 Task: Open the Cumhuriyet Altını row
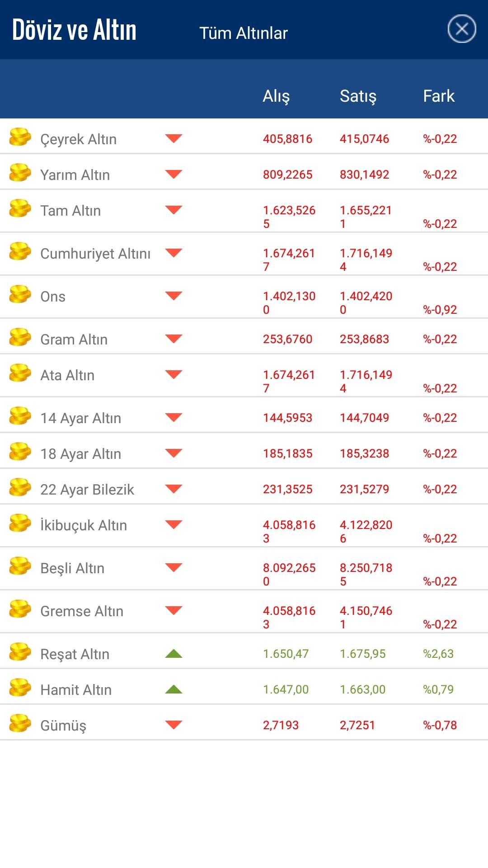pos(244,254)
